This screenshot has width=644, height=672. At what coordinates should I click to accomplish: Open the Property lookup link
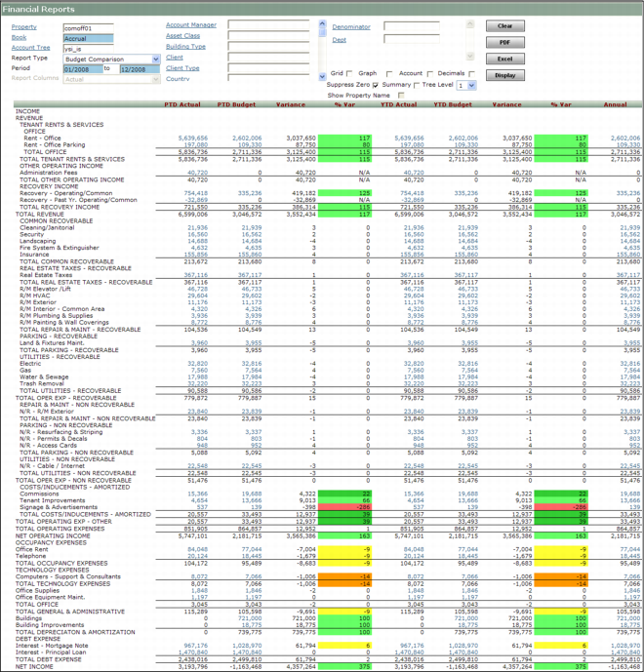23,27
